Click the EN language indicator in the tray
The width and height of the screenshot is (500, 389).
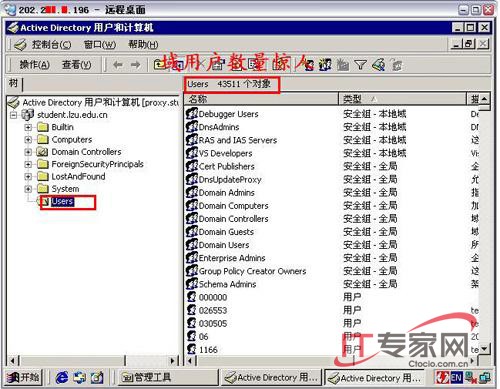click(456, 378)
